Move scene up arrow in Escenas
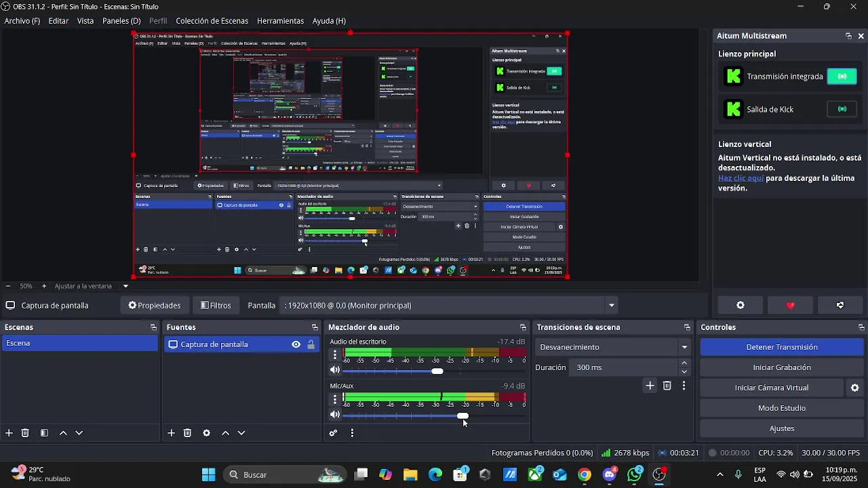Viewport: 868px width, 488px height. (x=63, y=433)
